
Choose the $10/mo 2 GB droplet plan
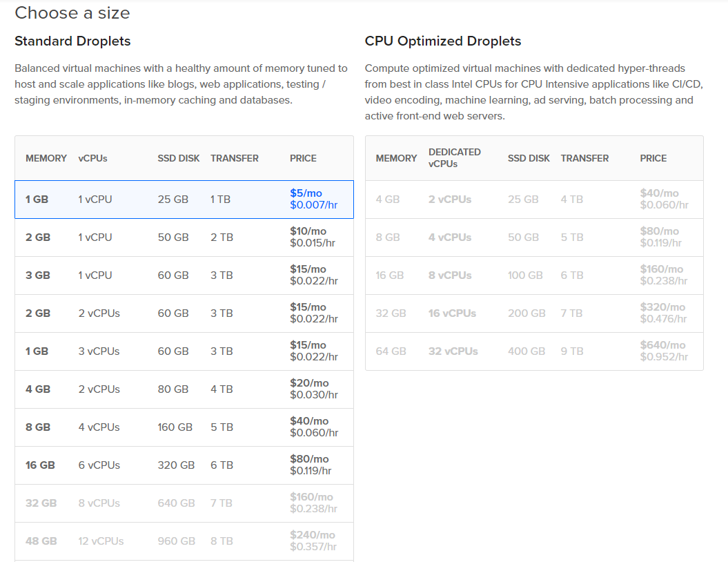[x=184, y=238]
